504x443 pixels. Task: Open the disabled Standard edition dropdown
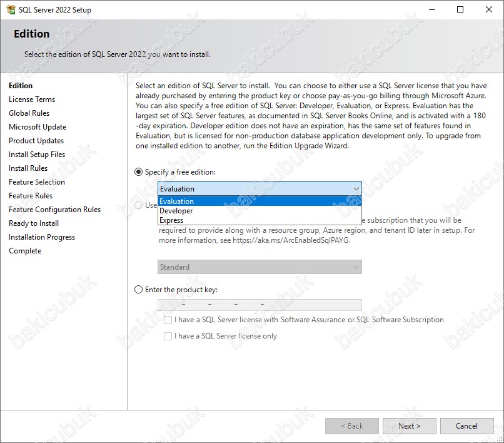pos(260,267)
